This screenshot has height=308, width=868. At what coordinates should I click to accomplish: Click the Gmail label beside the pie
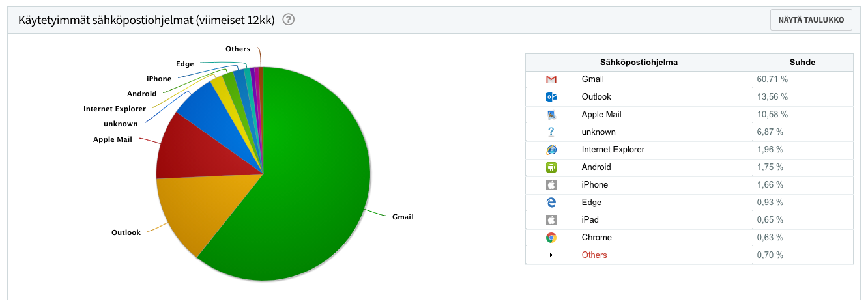tap(403, 217)
